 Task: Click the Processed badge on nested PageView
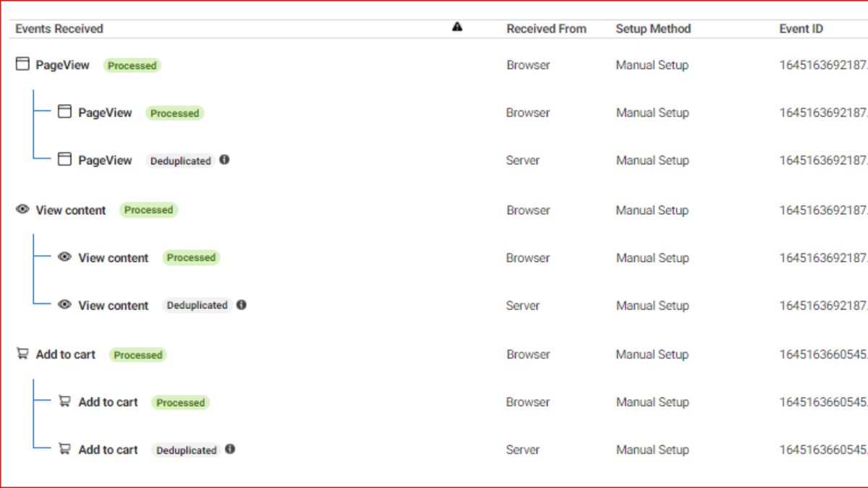tap(174, 113)
